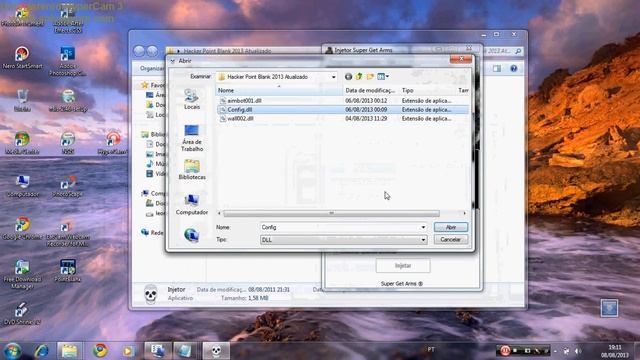Select Área de Trabalho in the places bar
Image resolution: width=640 pixels, height=360 pixels.
(x=192, y=138)
